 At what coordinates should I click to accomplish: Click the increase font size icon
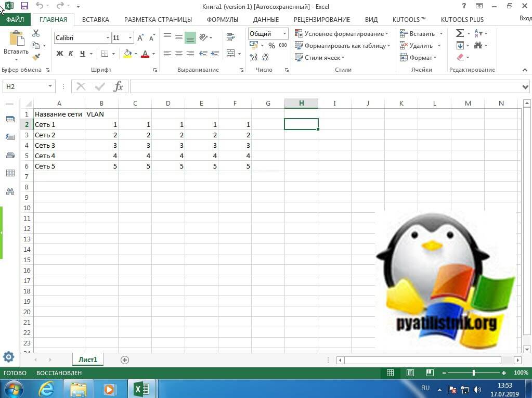coord(140,38)
